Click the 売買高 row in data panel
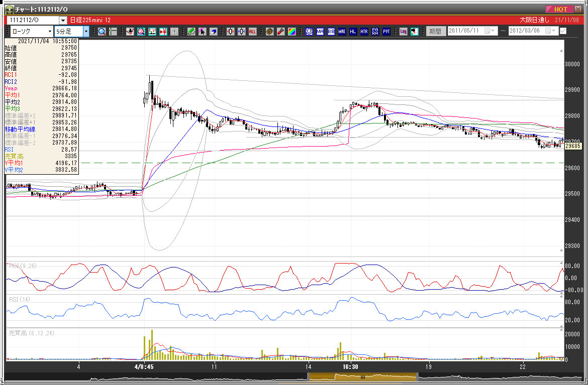This screenshot has height=385, width=588. coord(41,156)
